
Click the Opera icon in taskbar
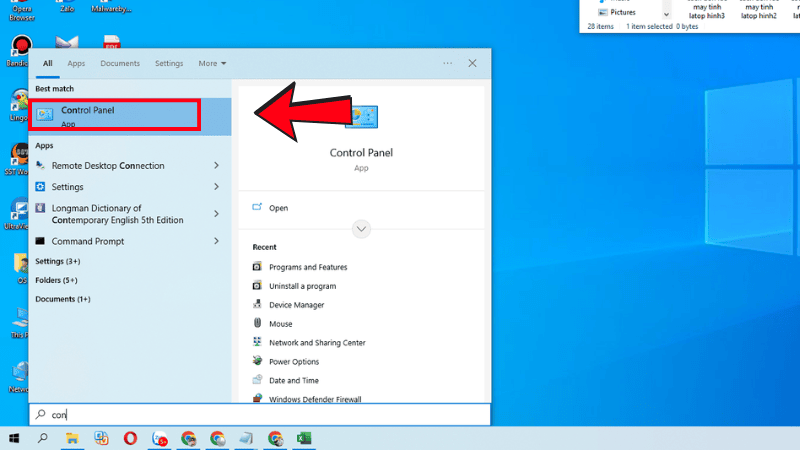click(131, 438)
